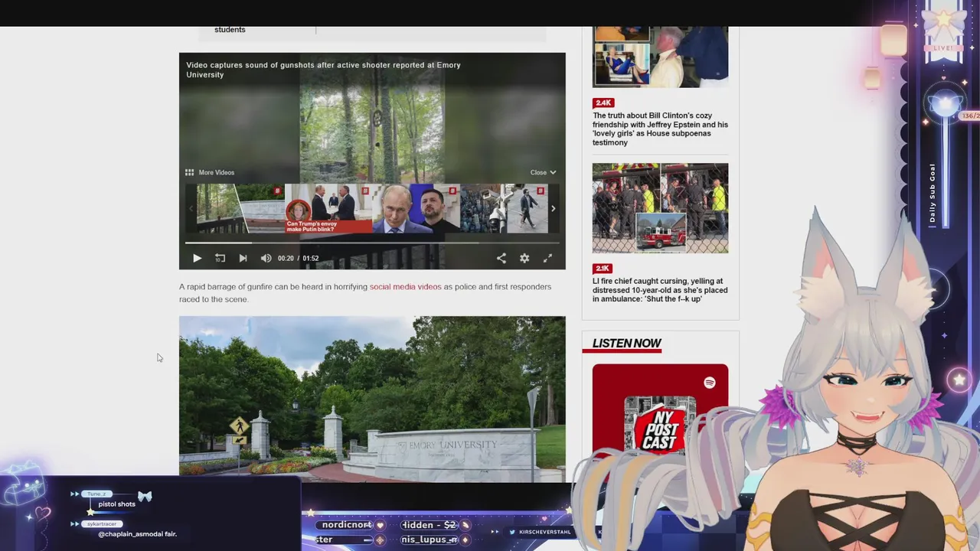Viewport: 980px width, 551px height.
Task: Enter fullscreen mode on video player
Action: tap(547, 259)
